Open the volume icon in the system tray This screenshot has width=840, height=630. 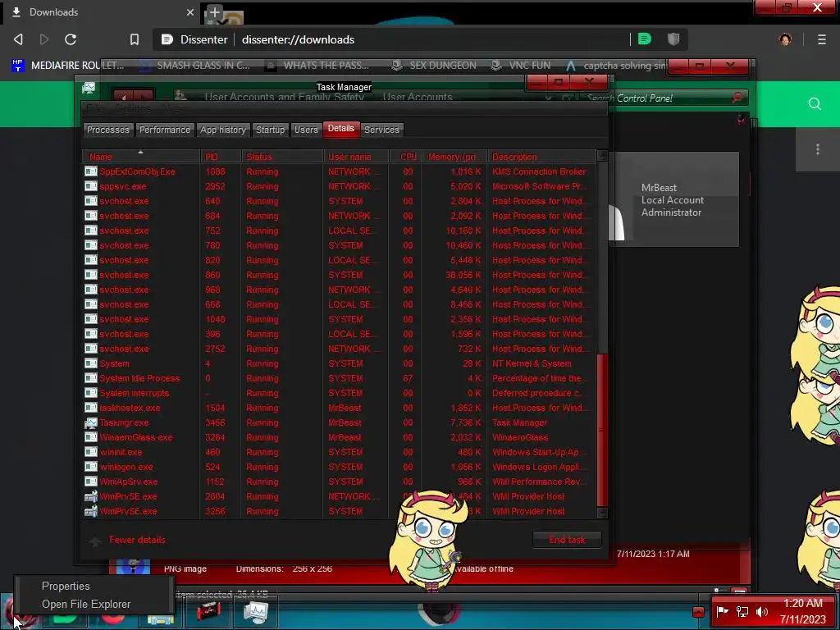click(x=761, y=612)
